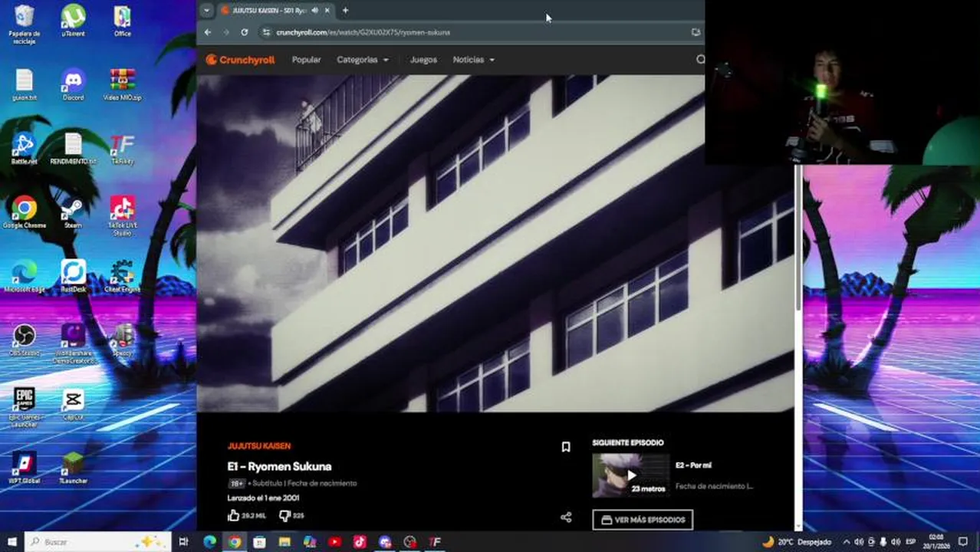
Task: Open the Juegos menu item
Action: click(x=423, y=60)
